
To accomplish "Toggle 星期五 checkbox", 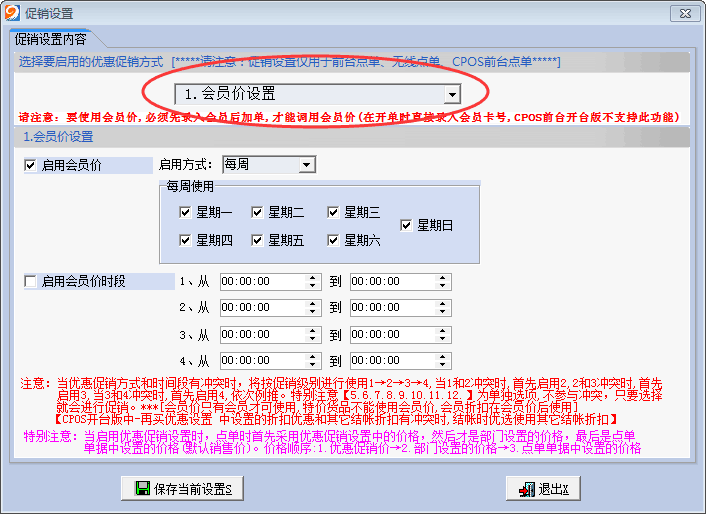I will (x=258, y=240).
